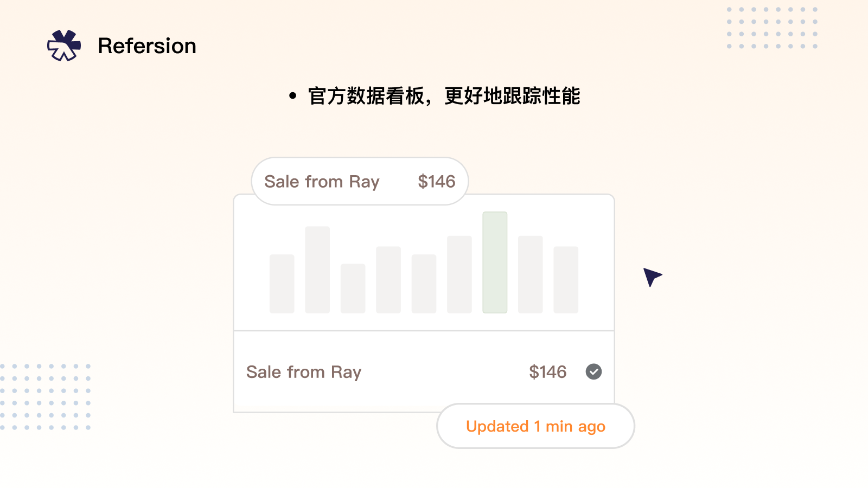The height and width of the screenshot is (488, 868).
Task: Click the gray bar right of green bar
Action: 530,274
